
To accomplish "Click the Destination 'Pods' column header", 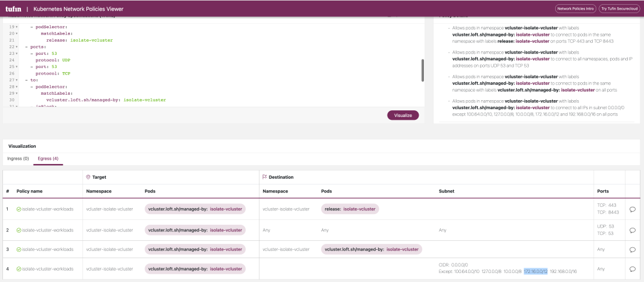I will point(326,191).
